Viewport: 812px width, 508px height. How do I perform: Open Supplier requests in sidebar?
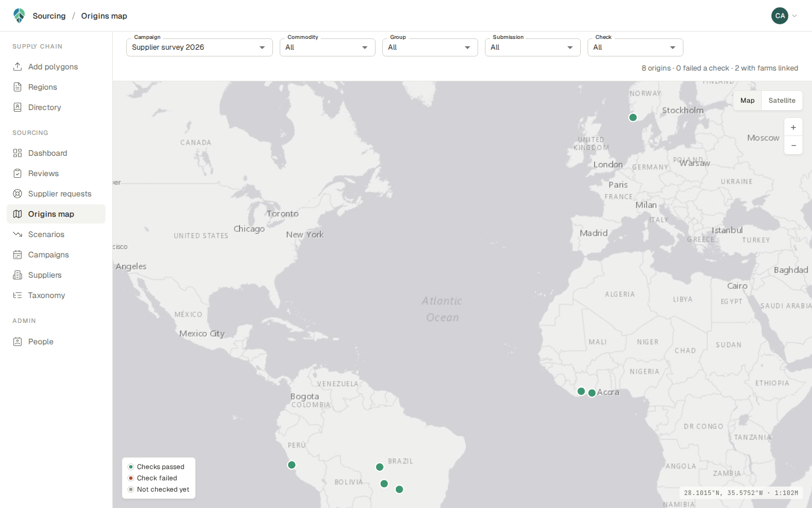56,194
